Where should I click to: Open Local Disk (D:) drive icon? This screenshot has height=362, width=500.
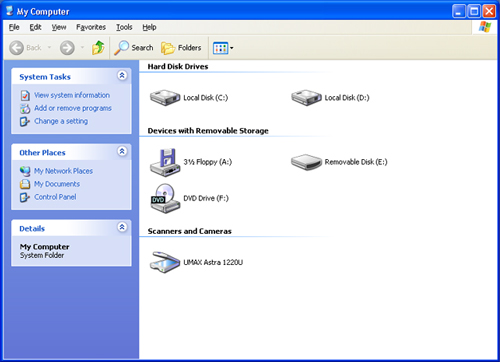click(306, 98)
